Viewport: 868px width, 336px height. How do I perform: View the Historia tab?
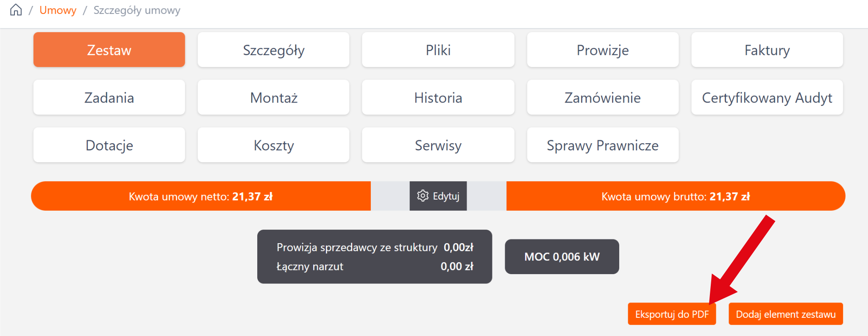coord(438,97)
